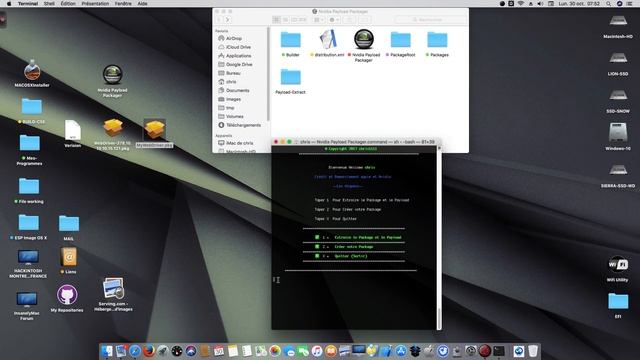Open Safari from the Dock
The width and height of the screenshot is (640, 360).
click(135, 351)
